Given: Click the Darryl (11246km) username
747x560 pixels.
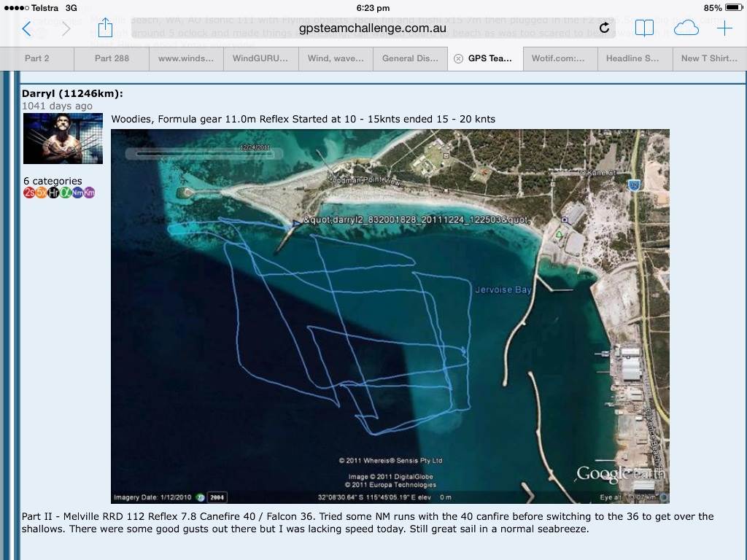Looking at the screenshot, I should click(72, 93).
